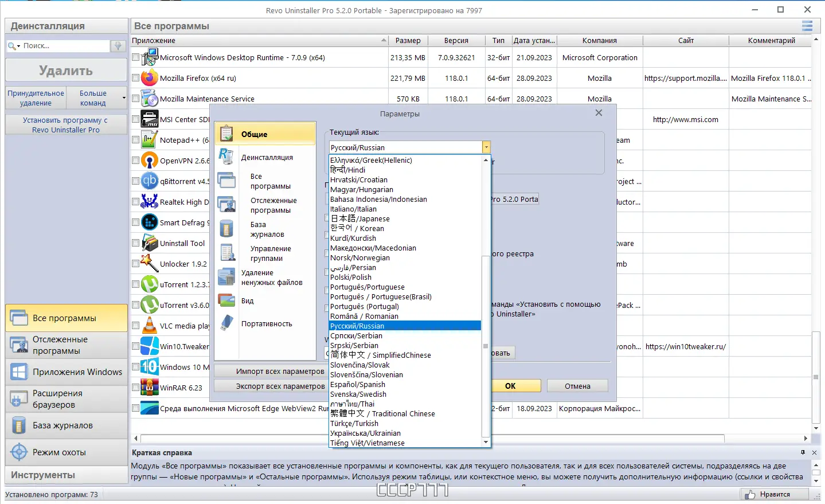The height and width of the screenshot is (504, 825).
Task: Open the Общие settings section
Action: tap(265, 134)
